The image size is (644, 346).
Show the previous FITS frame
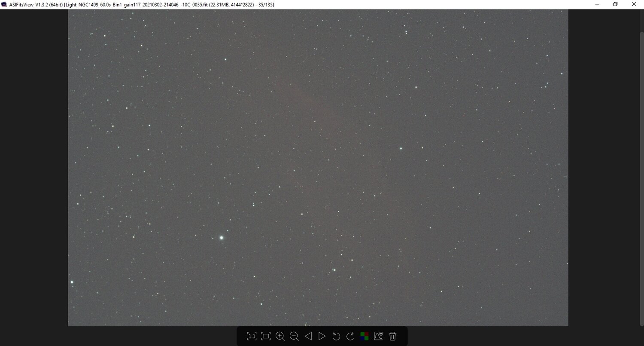pos(308,336)
